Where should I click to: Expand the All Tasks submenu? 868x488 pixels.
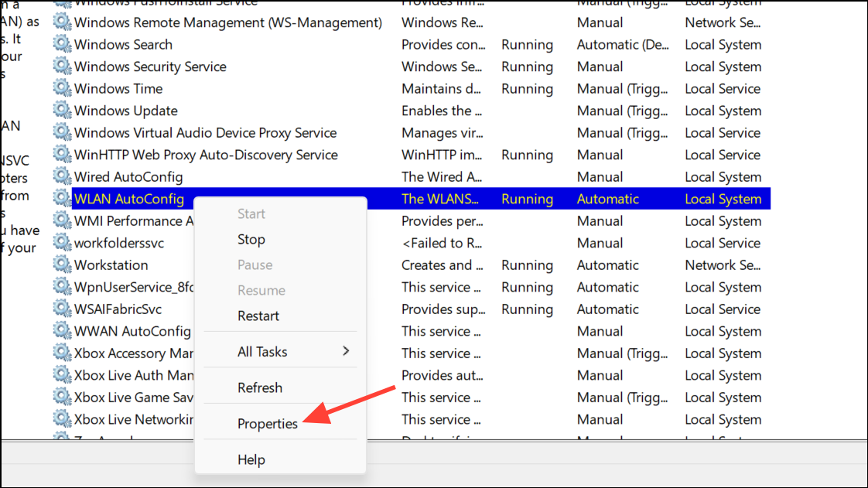[280, 351]
